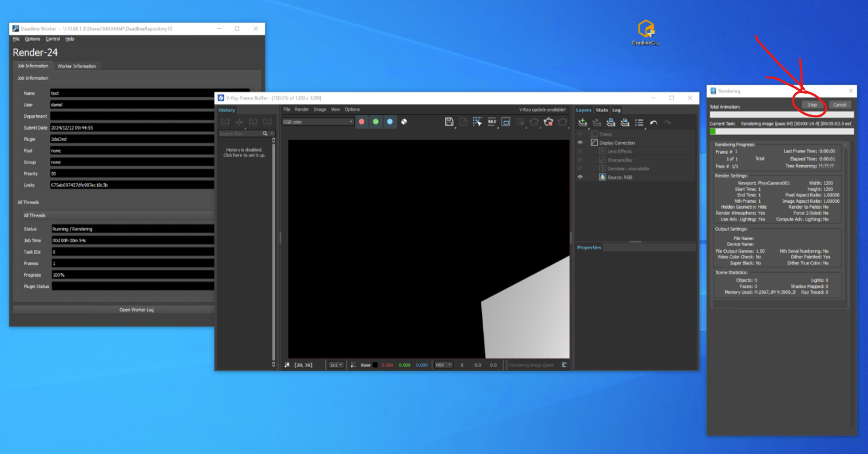Open File menu in Deadline Worker
Screen dimensions: 868x454
16,39
